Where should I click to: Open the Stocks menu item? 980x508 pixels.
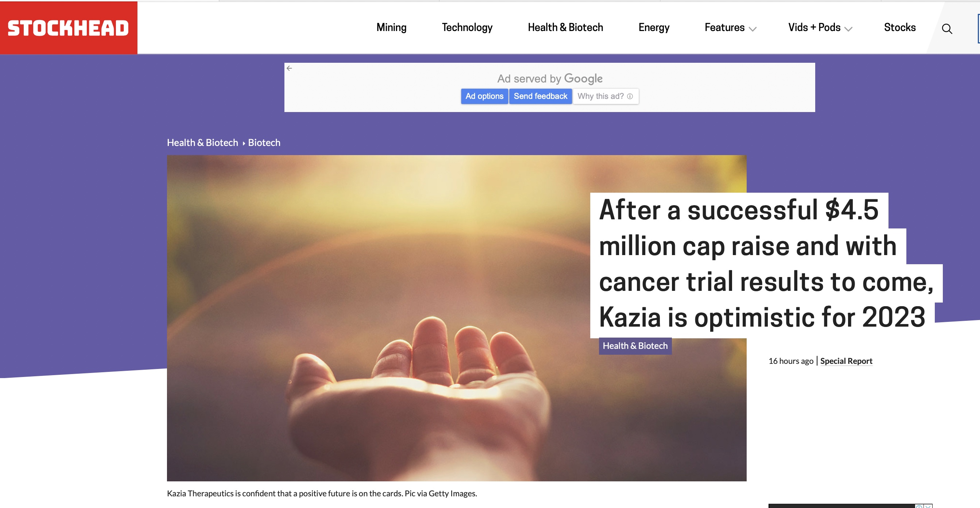899,27
